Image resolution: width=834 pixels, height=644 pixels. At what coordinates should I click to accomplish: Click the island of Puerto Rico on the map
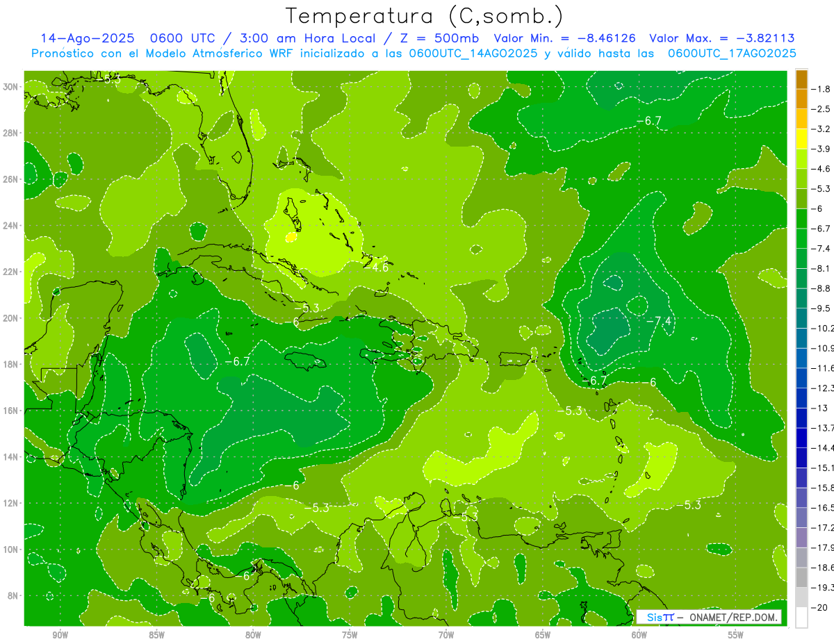coord(515,360)
